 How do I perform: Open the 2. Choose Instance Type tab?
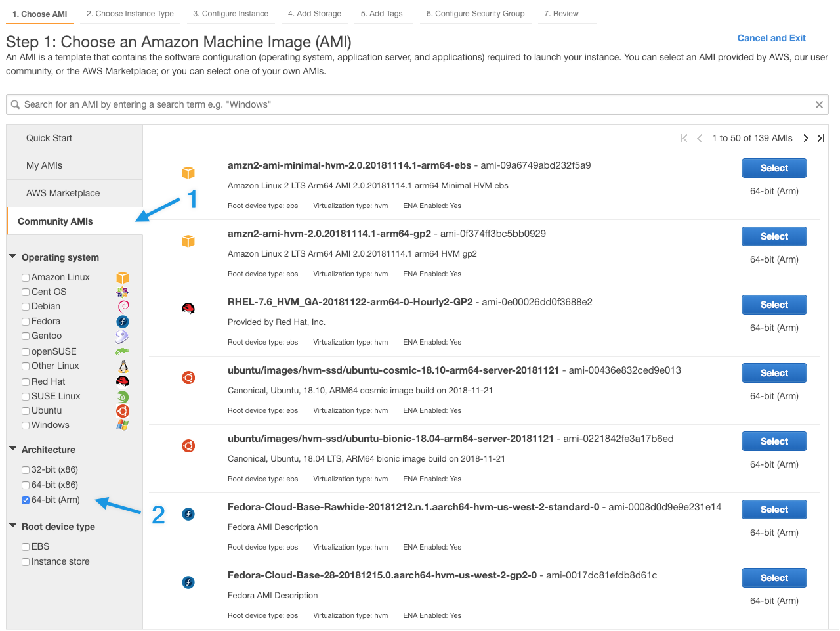(130, 14)
